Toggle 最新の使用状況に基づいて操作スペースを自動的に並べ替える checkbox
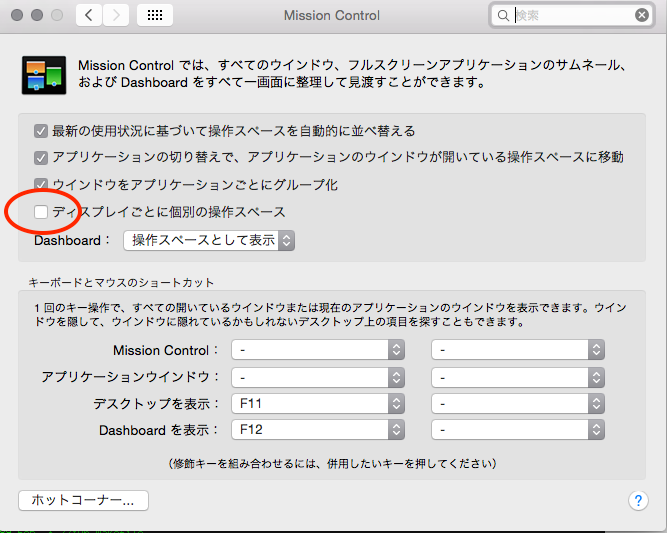Viewport: 667px width, 533px height. [x=41, y=131]
